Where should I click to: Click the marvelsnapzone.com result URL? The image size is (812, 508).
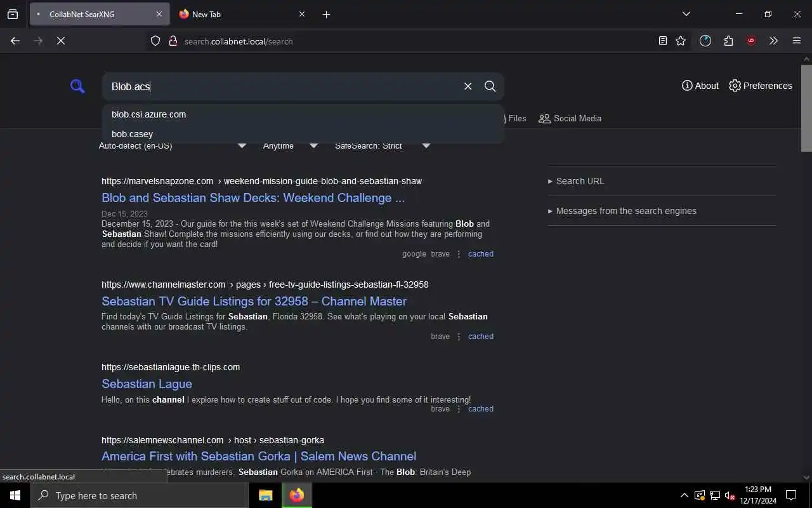[261, 181]
